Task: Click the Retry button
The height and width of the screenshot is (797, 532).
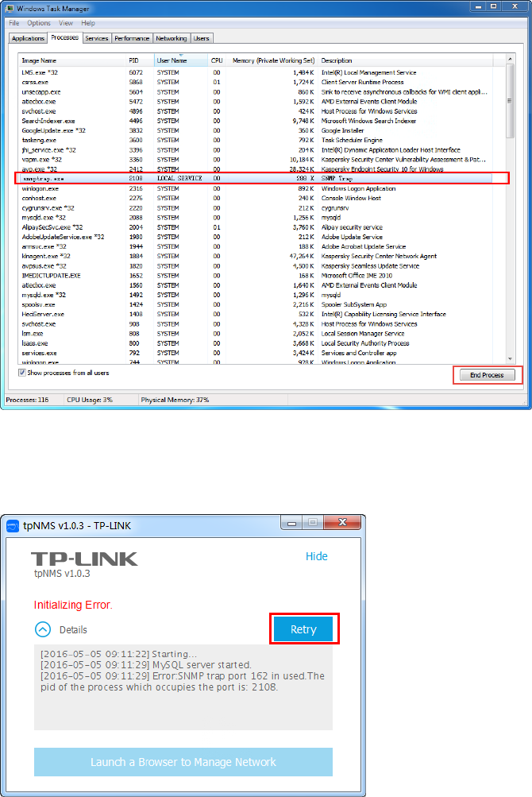Action: 303,629
